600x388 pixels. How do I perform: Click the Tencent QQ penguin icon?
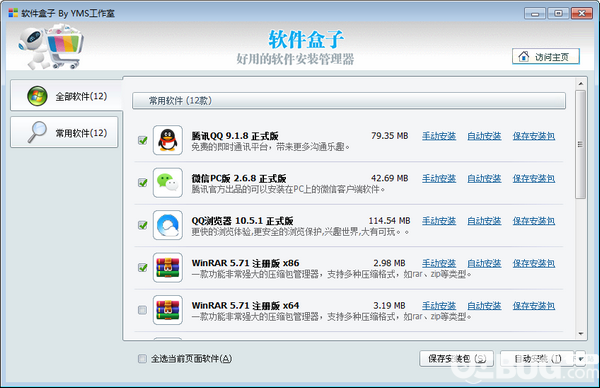168,140
